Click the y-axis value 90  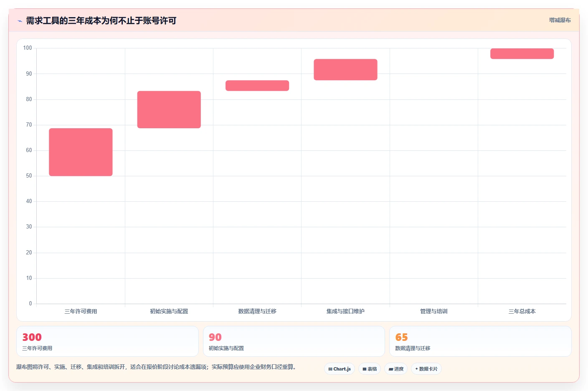click(x=29, y=74)
